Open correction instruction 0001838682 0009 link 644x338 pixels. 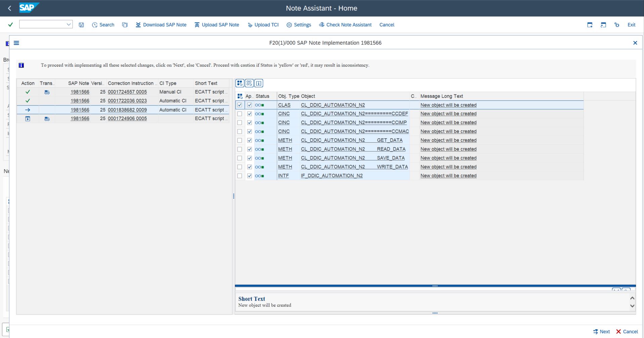click(x=127, y=110)
